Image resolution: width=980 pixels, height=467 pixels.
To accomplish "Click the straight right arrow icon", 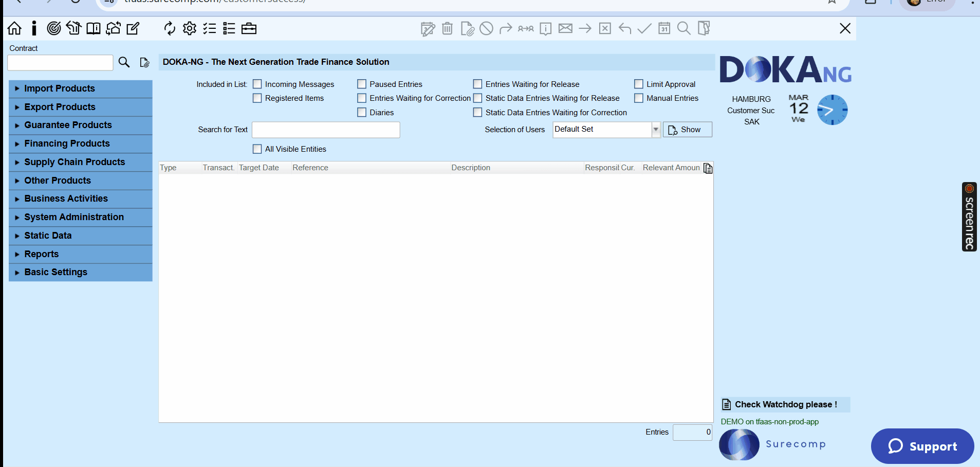I will pos(585,28).
